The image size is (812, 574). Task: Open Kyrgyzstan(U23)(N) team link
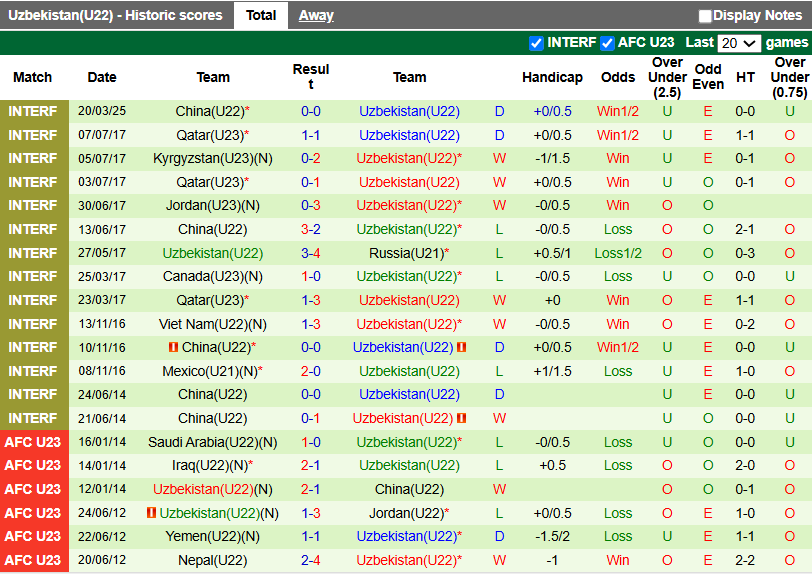click(x=213, y=159)
